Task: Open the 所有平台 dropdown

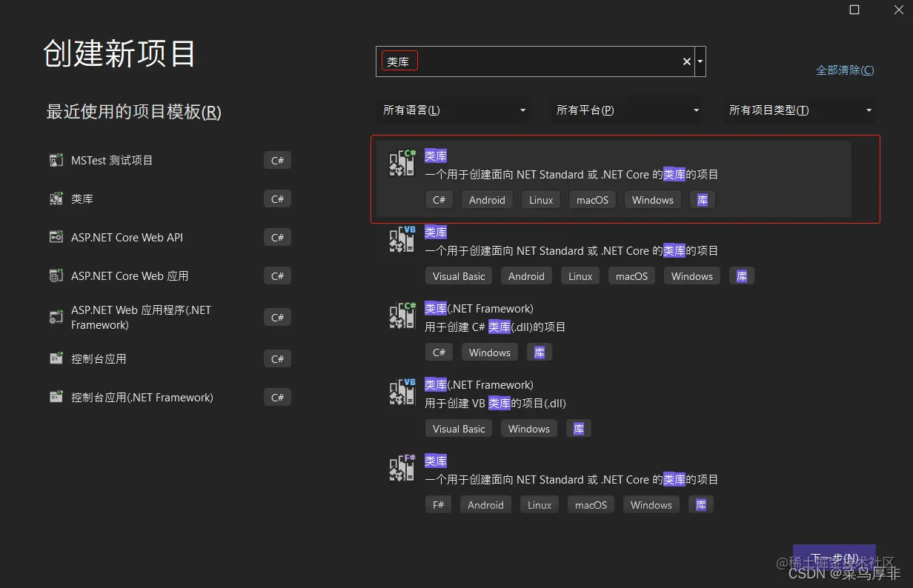Action: pos(625,110)
